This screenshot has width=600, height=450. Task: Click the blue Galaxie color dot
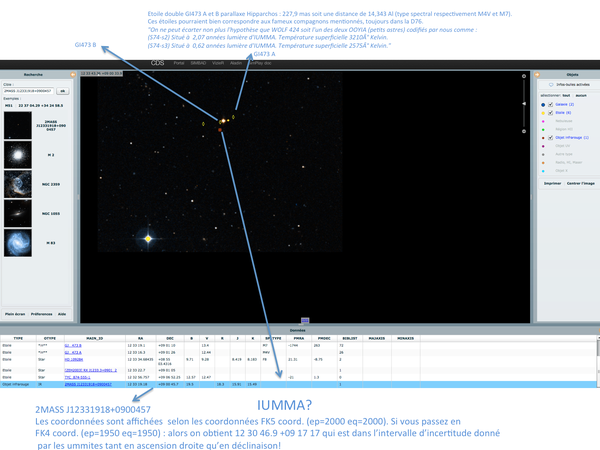point(543,105)
